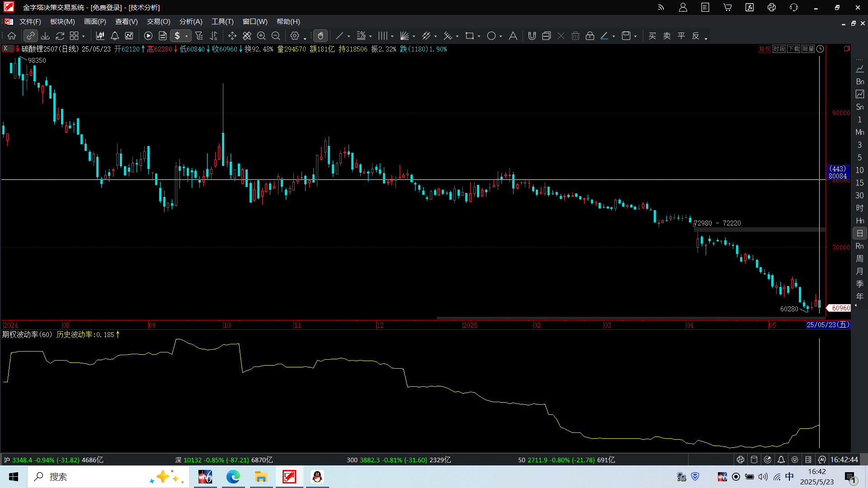
Task: Click the download data icon
Action: click(45, 36)
